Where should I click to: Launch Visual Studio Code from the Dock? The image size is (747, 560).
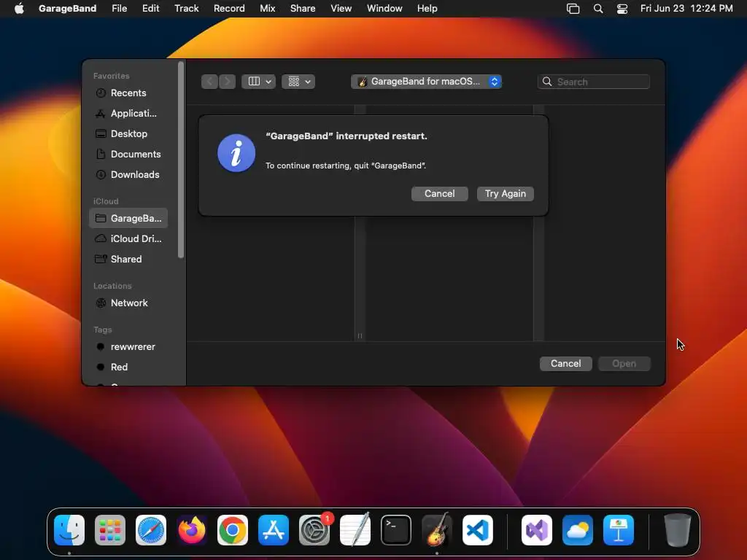[478, 531]
